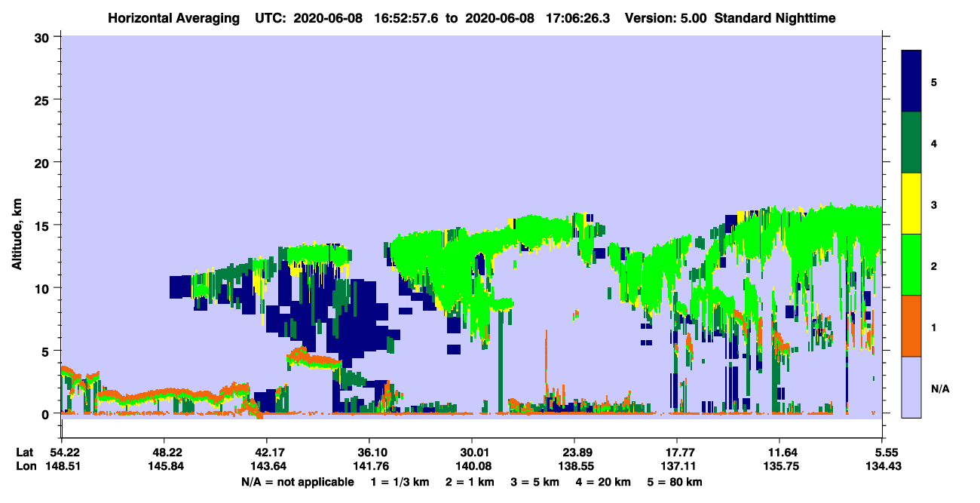
Task: Click latitude value '54.22'
Action: 61,452
